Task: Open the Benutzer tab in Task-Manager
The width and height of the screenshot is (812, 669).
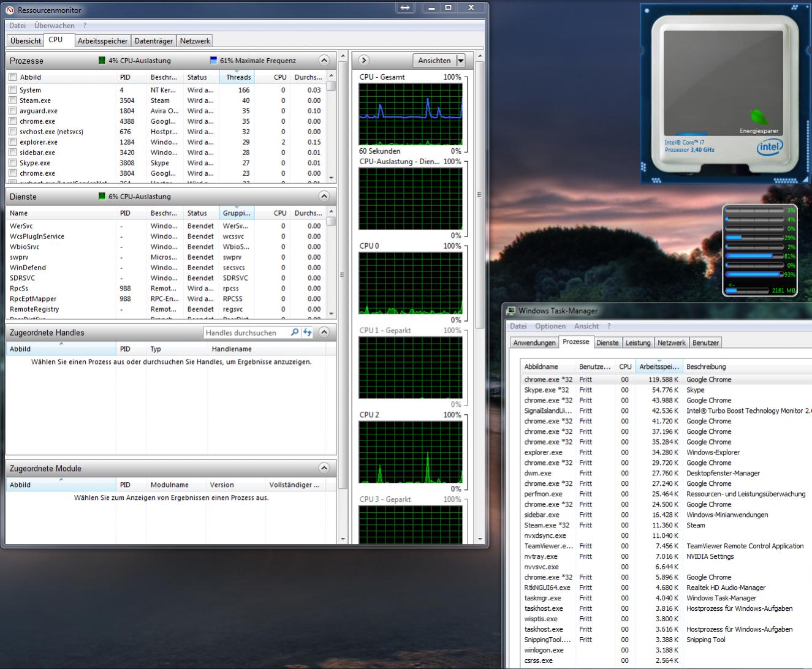Action: tap(705, 343)
